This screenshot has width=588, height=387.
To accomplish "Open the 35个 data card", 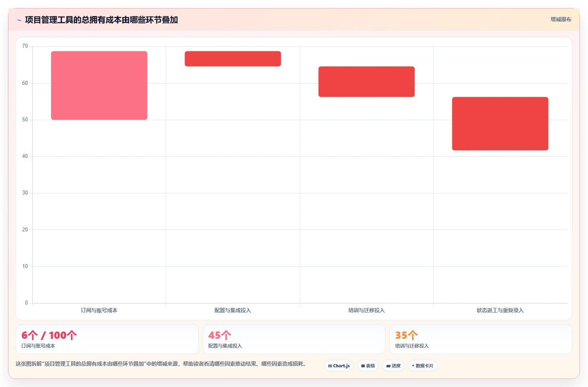I will click(x=481, y=339).
